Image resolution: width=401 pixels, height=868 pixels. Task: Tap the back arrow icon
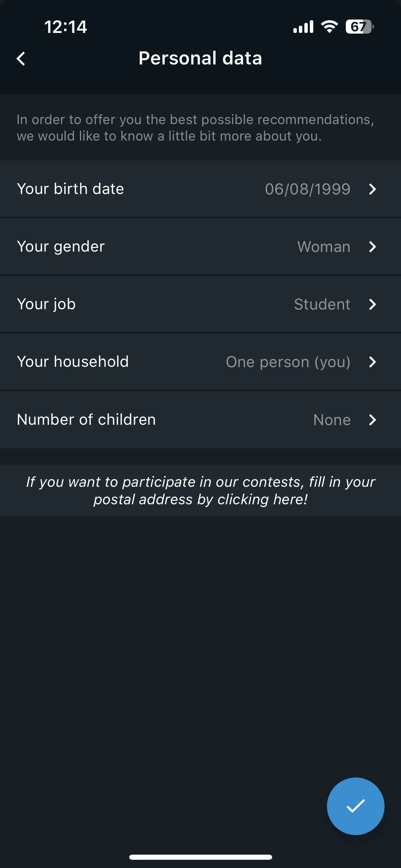click(x=21, y=59)
